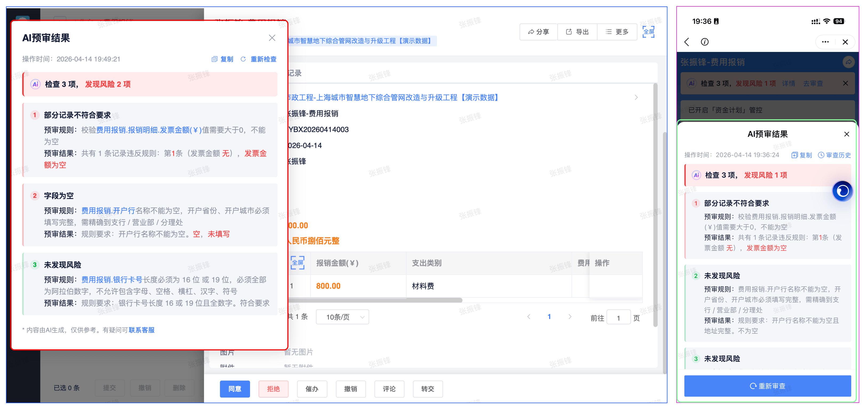Tap the mobile back arrow
This screenshot has width=868, height=409.
click(x=687, y=42)
